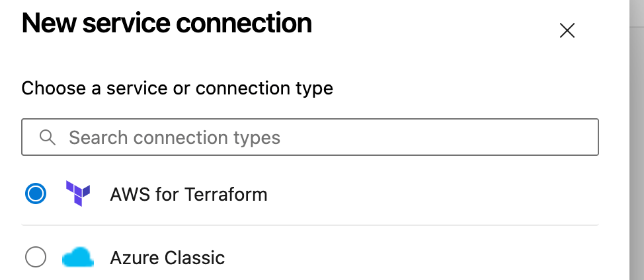Select the AWS for Terraform radio button

tap(36, 194)
